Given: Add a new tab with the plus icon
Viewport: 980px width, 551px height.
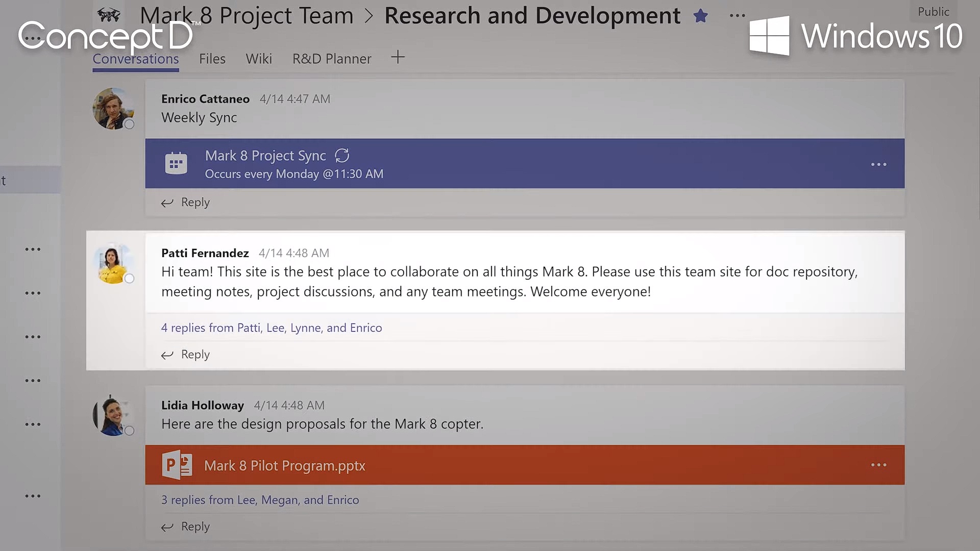Looking at the screenshot, I should click(398, 57).
